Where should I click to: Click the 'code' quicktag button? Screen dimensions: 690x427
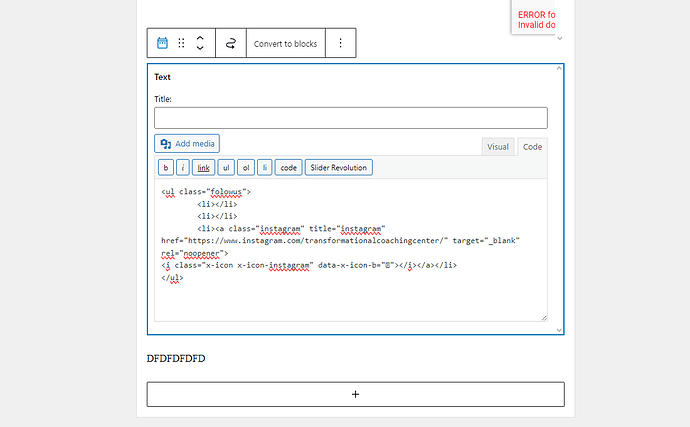click(x=289, y=167)
